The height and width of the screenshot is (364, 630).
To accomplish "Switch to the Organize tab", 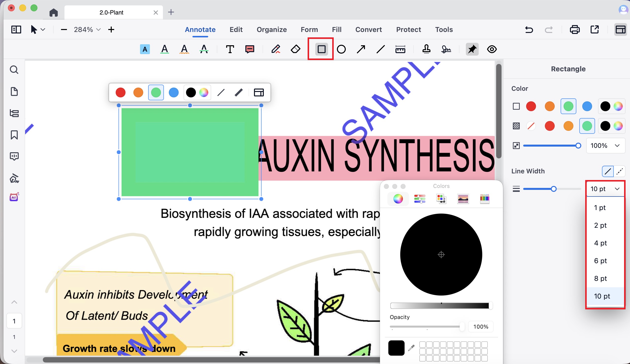I will click(271, 30).
